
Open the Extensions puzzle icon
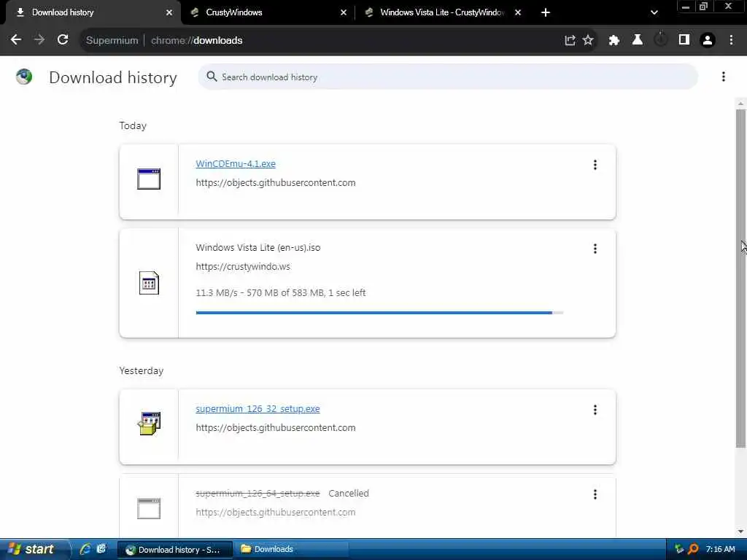pyautogui.click(x=614, y=41)
